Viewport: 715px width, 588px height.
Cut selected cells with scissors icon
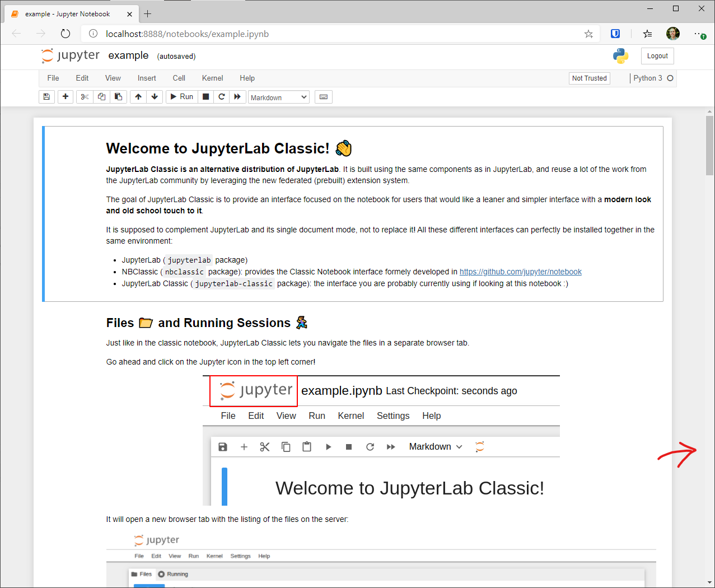click(x=85, y=97)
